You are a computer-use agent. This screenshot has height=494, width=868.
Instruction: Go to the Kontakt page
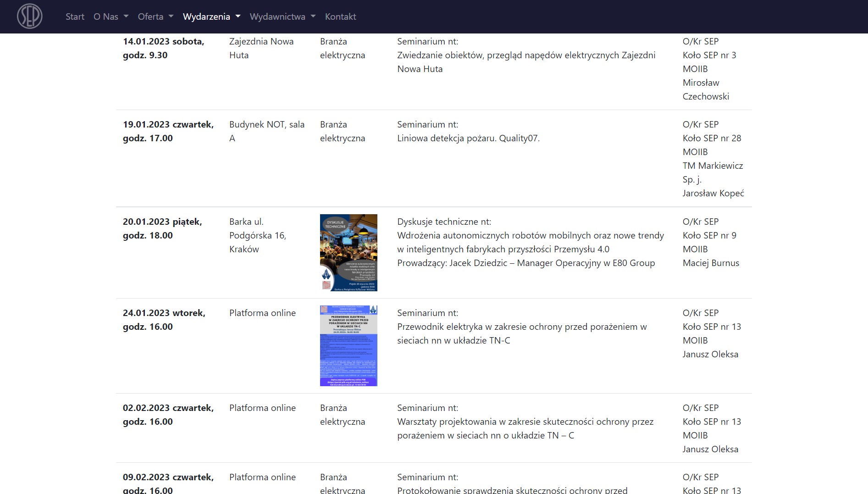(340, 17)
